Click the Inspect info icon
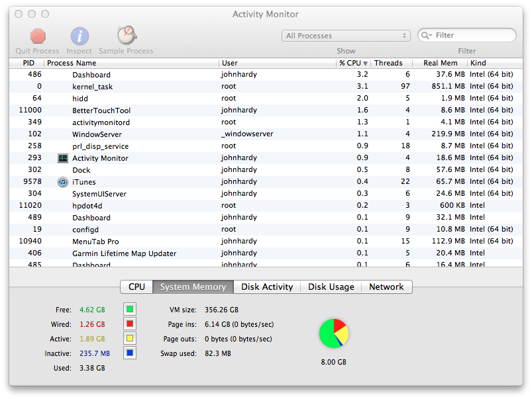532x399 pixels. pos(80,36)
